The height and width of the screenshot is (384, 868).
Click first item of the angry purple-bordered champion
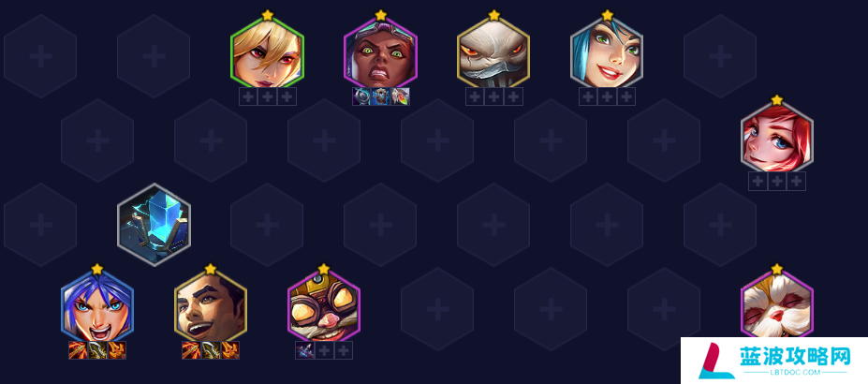coord(361,96)
